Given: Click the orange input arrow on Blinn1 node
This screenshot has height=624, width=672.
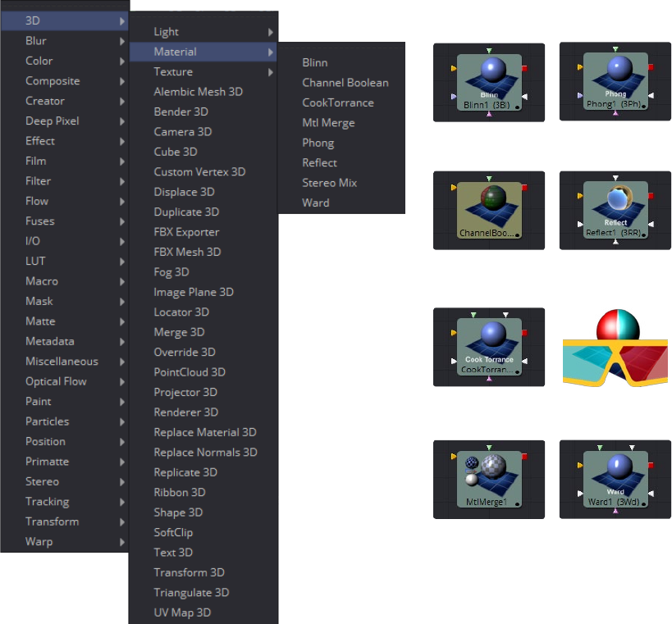Looking at the screenshot, I should [454, 68].
